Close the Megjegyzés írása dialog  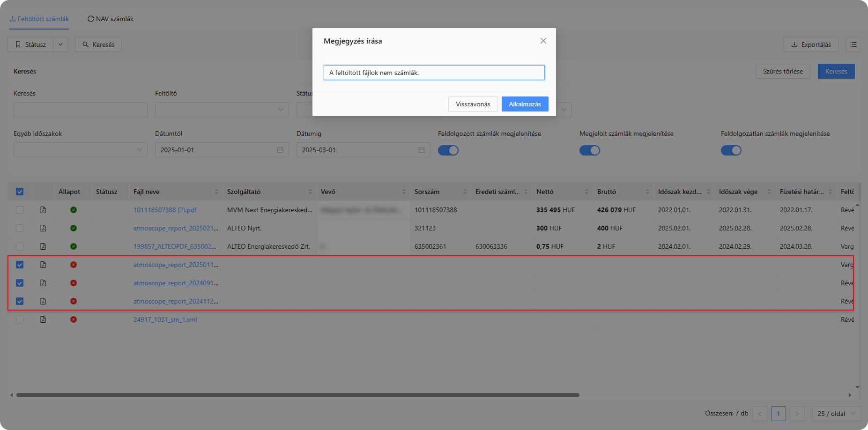coord(543,41)
